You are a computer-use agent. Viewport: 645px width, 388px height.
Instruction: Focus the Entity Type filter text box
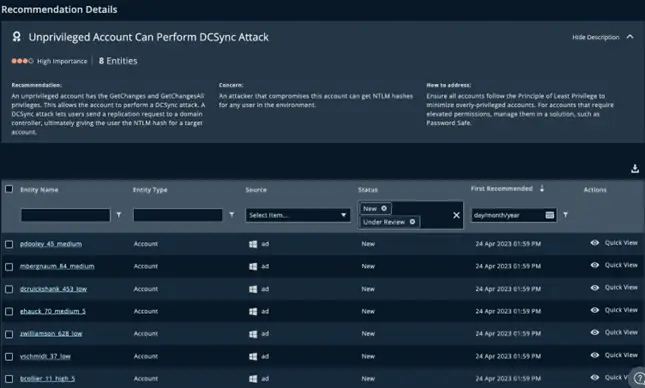tap(178, 215)
